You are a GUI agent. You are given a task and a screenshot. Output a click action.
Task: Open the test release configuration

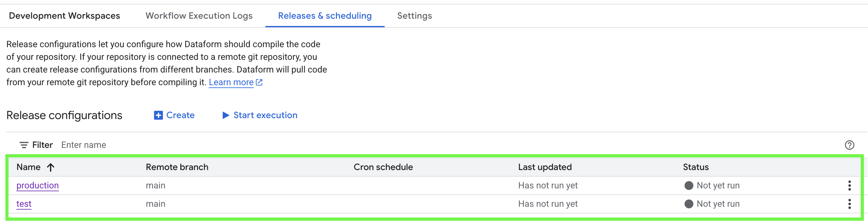pos(24,204)
